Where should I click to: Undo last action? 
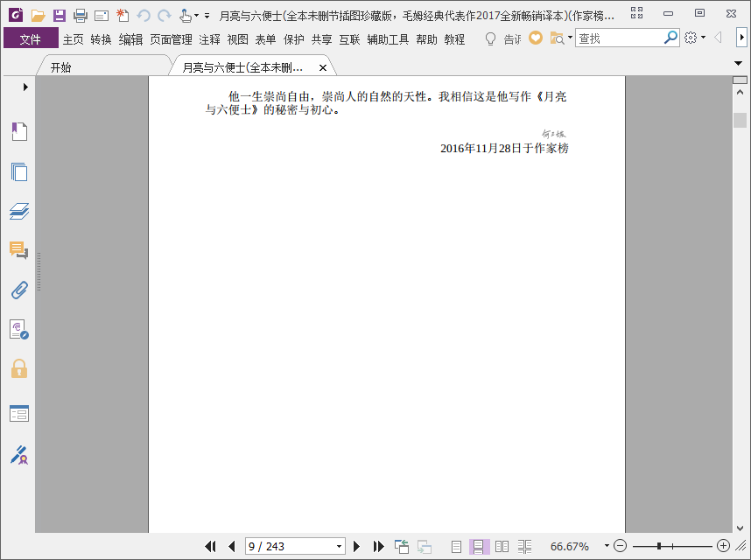coord(144,16)
